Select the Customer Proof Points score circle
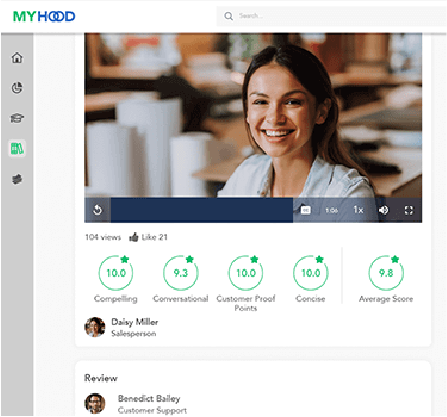This screenshot has width=447, height=417. [246, 273]
